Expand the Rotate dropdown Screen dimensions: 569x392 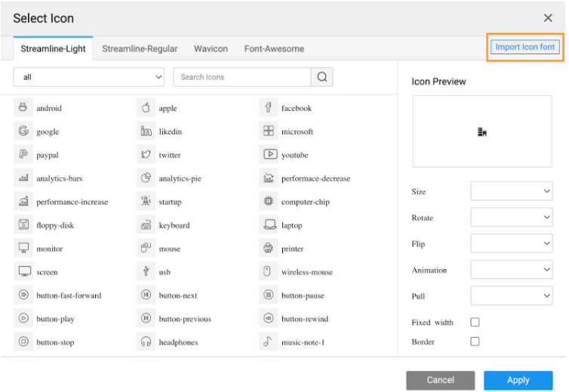tap(512, 218)
